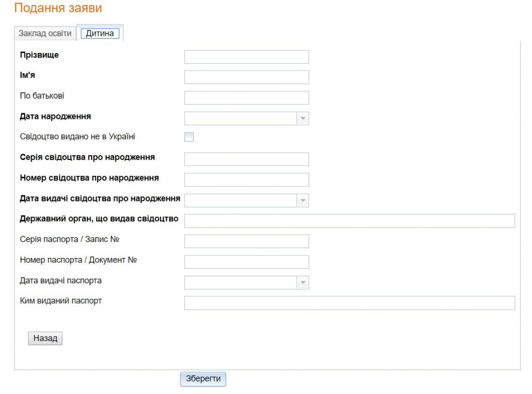Click inside the Дата видачі паспорта text box

(x=240, y=282)
